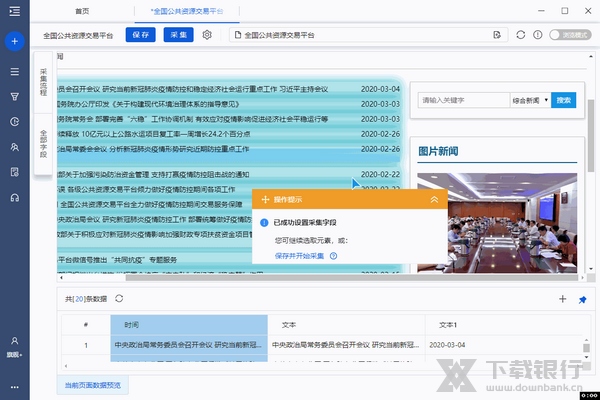Toggle the browse mode switch

tap(570, 35)
